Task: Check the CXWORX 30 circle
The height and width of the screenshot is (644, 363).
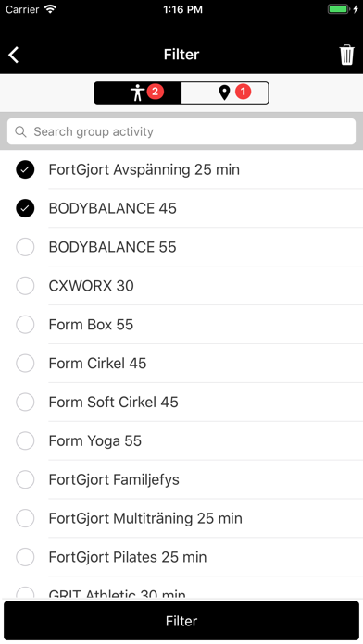Action: [25, 286]
